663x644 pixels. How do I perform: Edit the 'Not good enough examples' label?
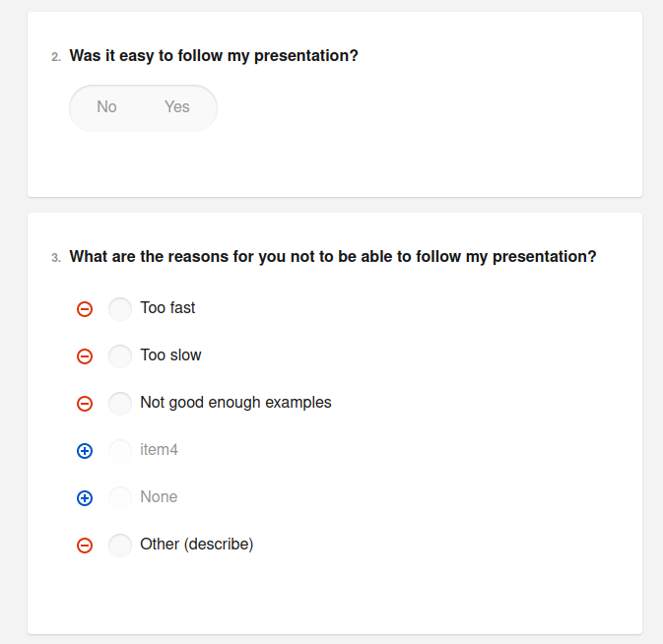pyautogui.click(x=235, y=403)
